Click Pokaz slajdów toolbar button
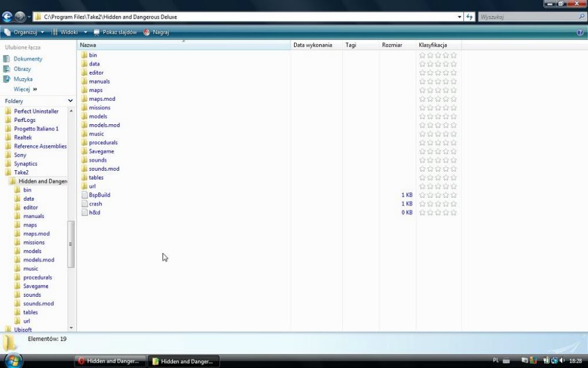This screenshot has width=588, height=368. coord(115,32)
